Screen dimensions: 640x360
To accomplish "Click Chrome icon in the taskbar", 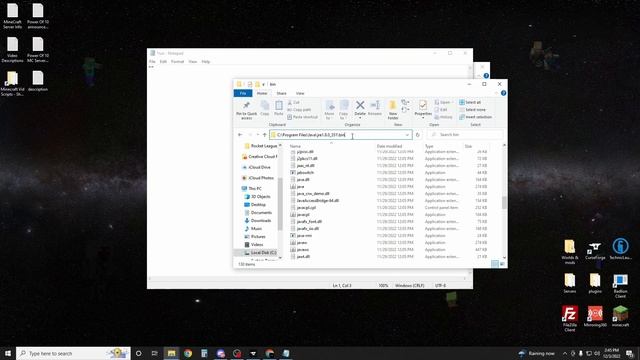I will click(188, 353).
